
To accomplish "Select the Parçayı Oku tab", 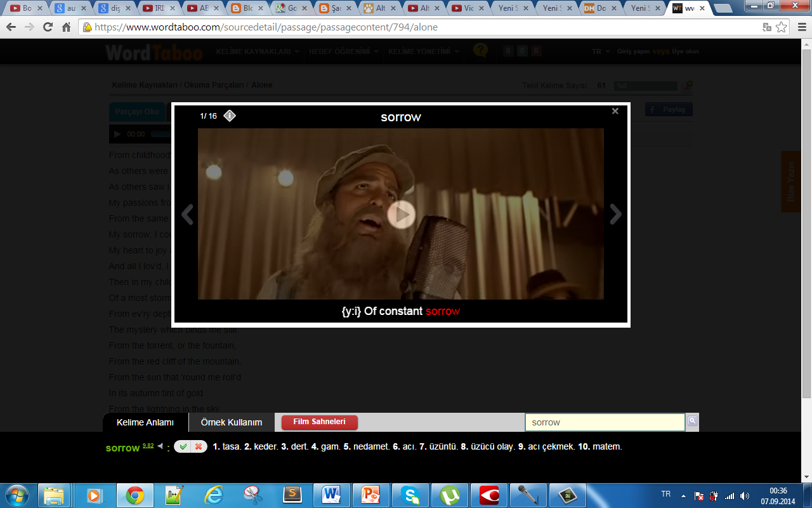I will (137, 111).
